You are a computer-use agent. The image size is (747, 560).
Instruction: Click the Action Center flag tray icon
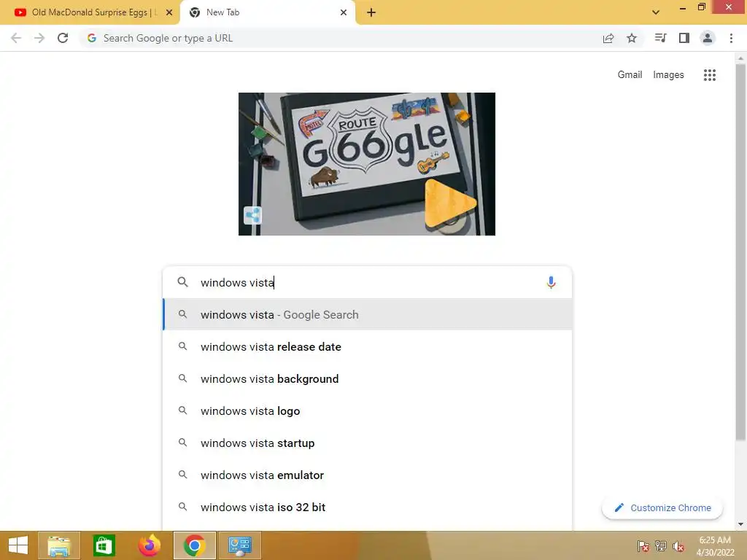click(x=643, y=545)
